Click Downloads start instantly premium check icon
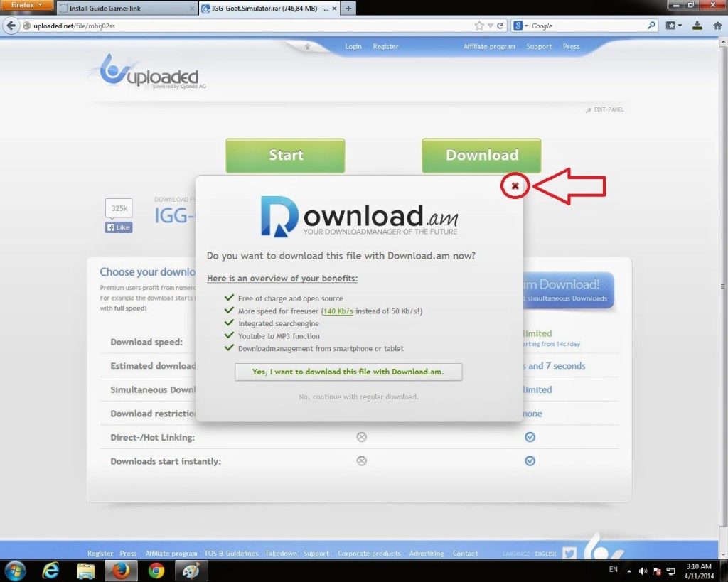The height and width of the screenshot is (582, 728). pos(530,461)
